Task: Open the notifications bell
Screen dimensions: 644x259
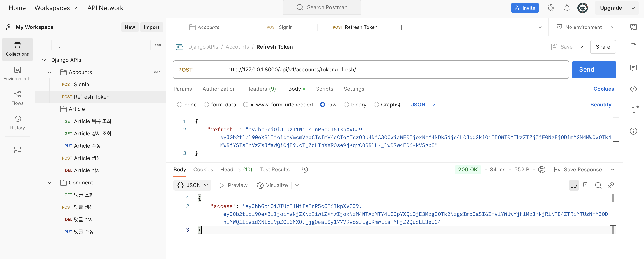Action: [x=566, y=8]
